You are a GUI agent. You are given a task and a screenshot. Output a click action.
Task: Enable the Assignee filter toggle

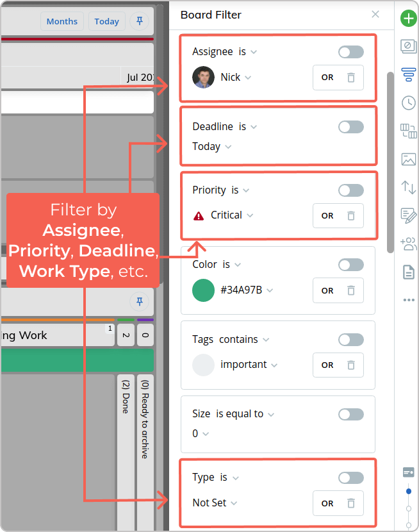coord(351,52)
